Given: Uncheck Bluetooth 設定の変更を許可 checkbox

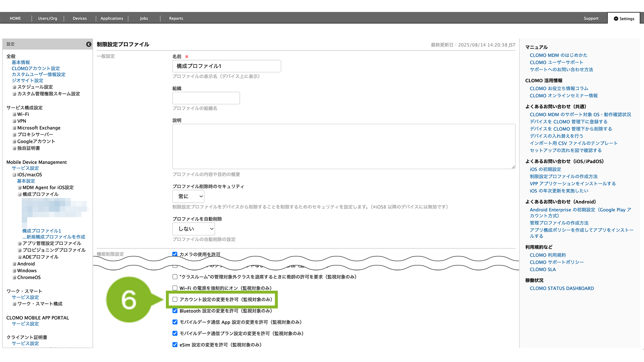Looking at the screenshot, I should point(175,311).
